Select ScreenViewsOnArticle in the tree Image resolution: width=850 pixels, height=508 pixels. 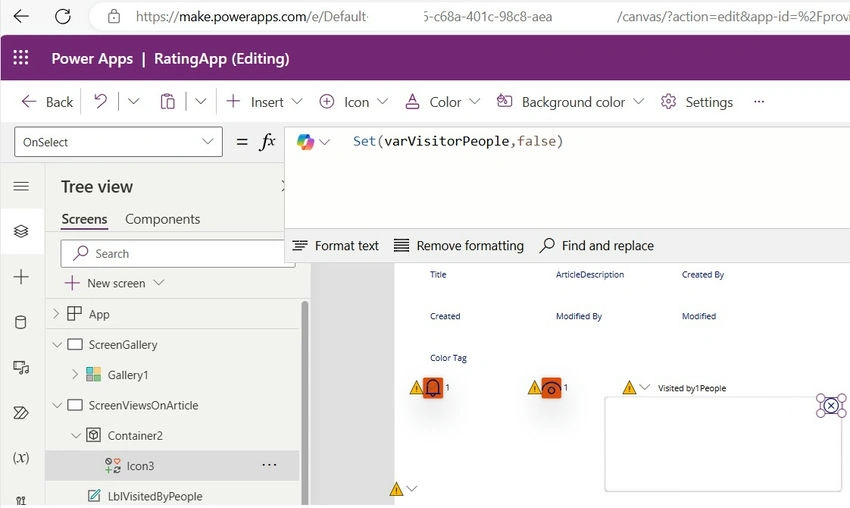tap(144, 406)
